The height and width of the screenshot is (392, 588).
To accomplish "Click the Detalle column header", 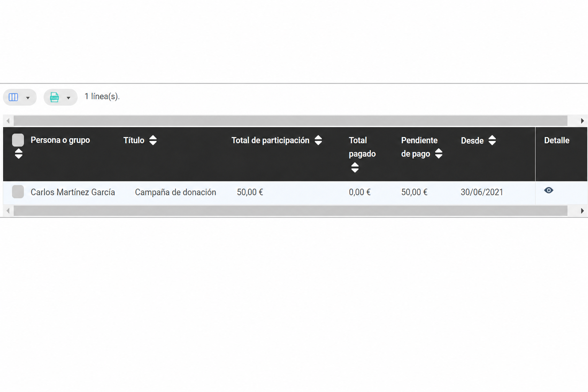I will 557,140.
